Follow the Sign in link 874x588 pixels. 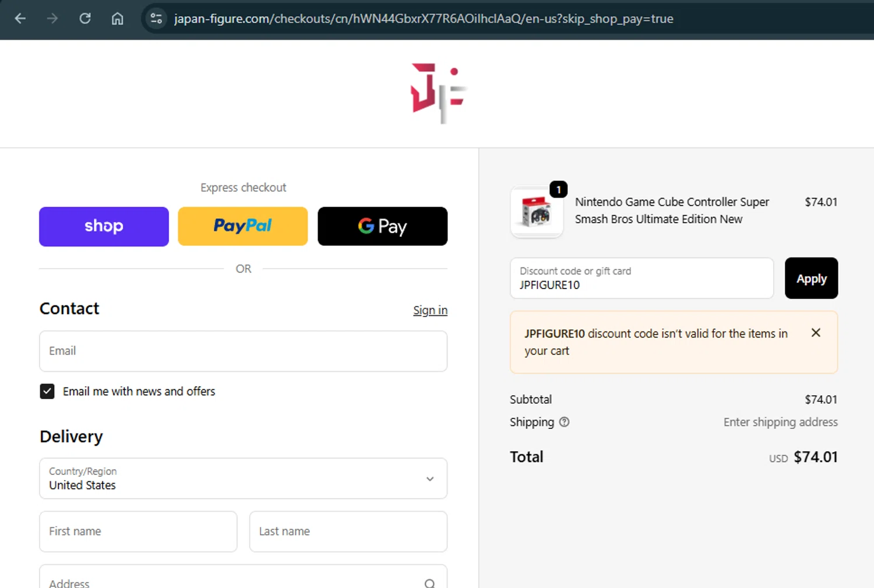pos(430,310)
